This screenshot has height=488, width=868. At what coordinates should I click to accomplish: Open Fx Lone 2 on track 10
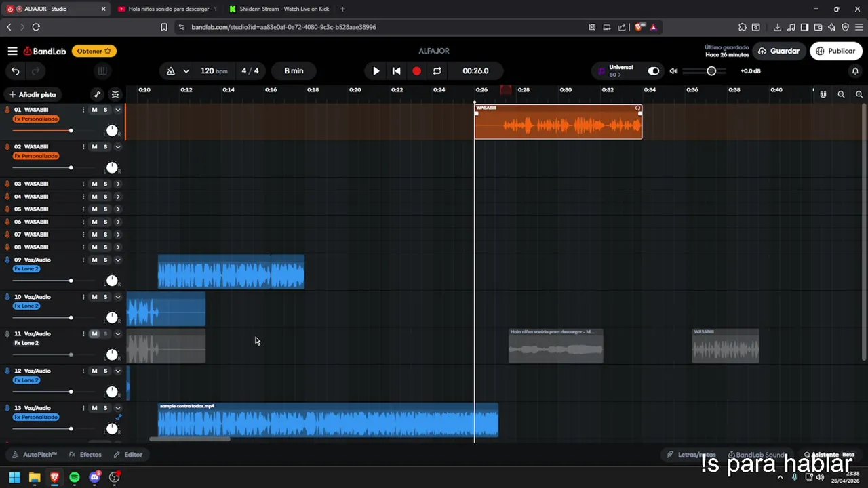point(26,306)
